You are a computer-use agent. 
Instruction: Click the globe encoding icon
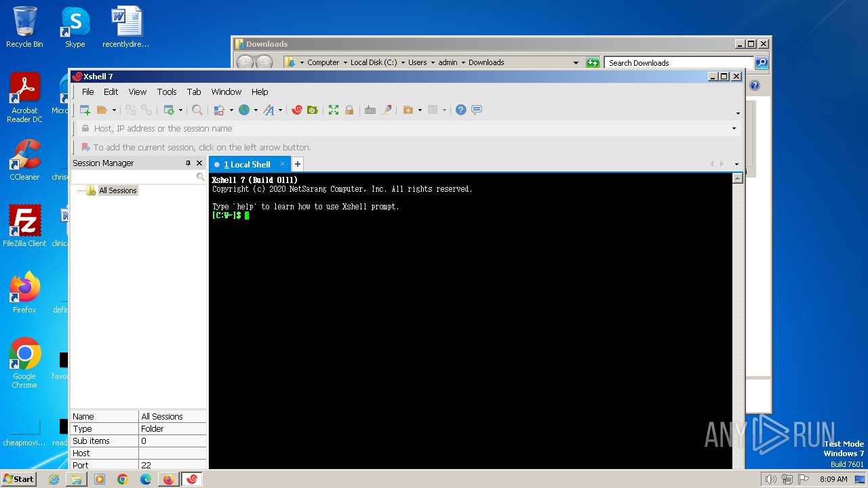click(x=244, y=110)
